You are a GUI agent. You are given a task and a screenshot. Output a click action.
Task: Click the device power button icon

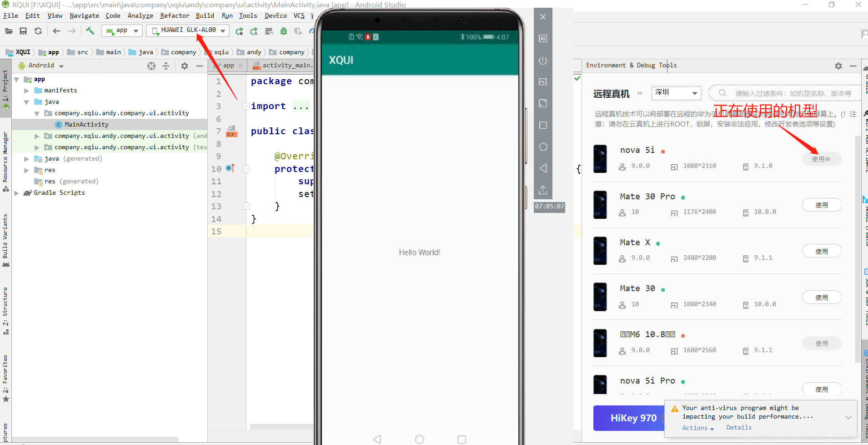pyautogui.click(x=543, y=60)
